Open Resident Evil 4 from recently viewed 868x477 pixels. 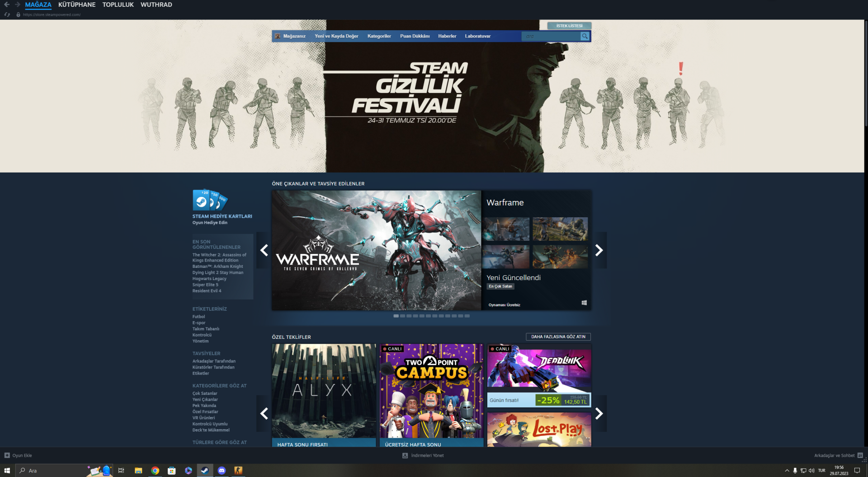coord(207,291)
